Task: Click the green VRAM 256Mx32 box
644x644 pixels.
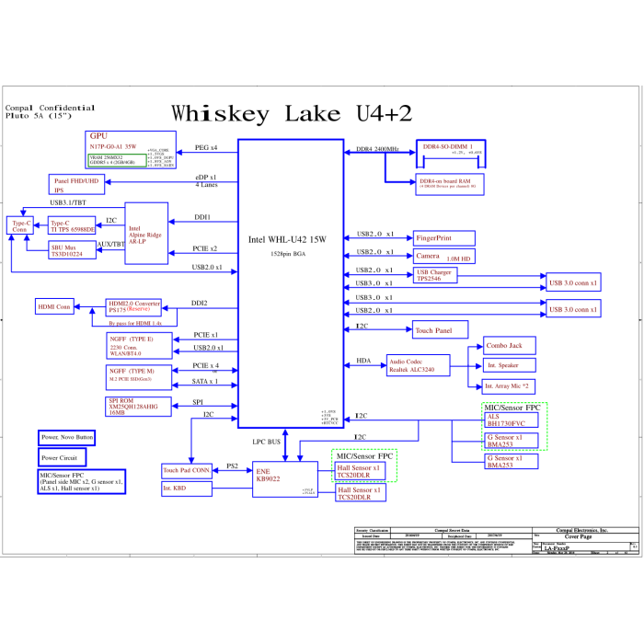Action: (117, 160)
